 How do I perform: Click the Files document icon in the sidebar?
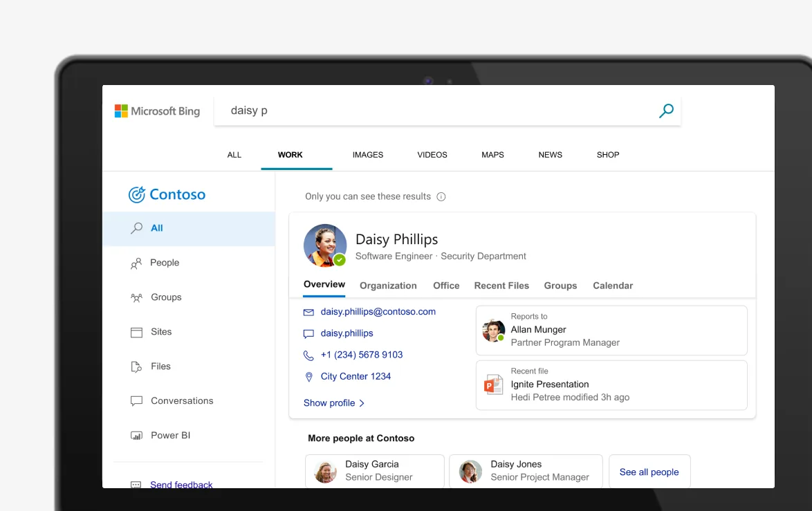tap(136, 366)
